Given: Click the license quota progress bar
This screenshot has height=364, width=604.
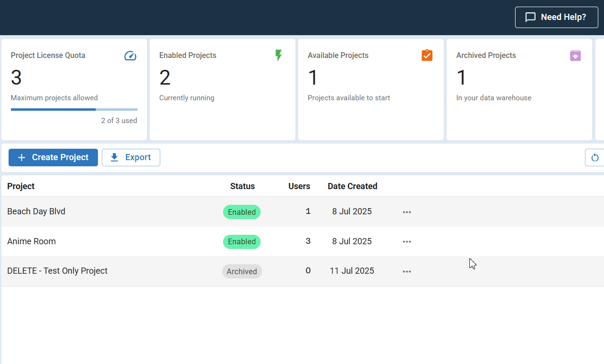Looking at the screenshot, I should click(x=74, y=109).
